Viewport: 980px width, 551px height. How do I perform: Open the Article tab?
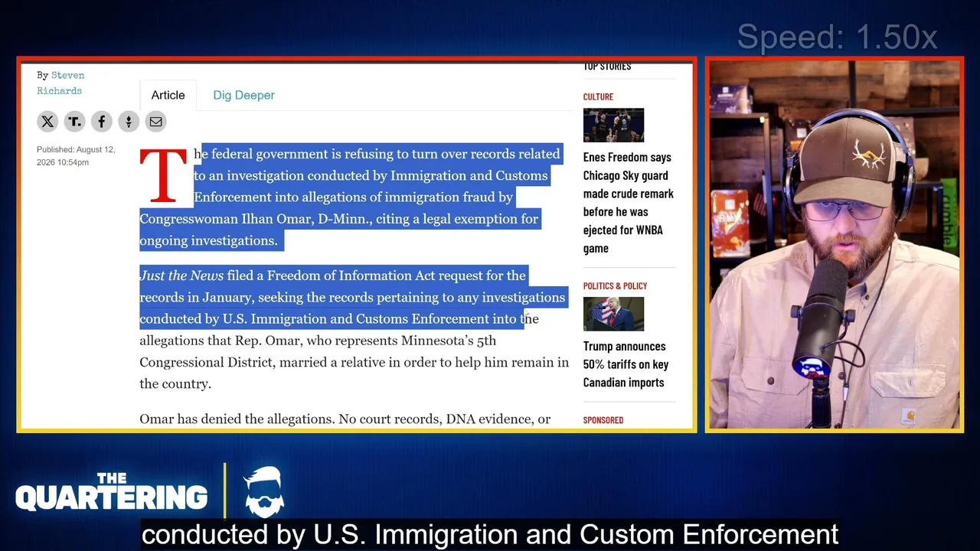click(168, 95)
